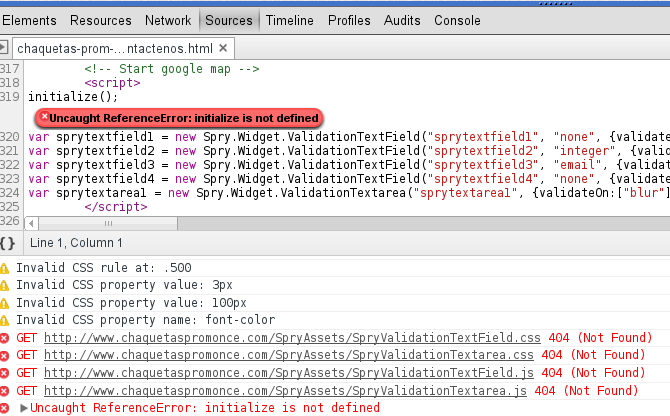The width and height of the screenshot is (670, 416).
Task: Click line number 319 in the gutter
Action: click(10, 97)
